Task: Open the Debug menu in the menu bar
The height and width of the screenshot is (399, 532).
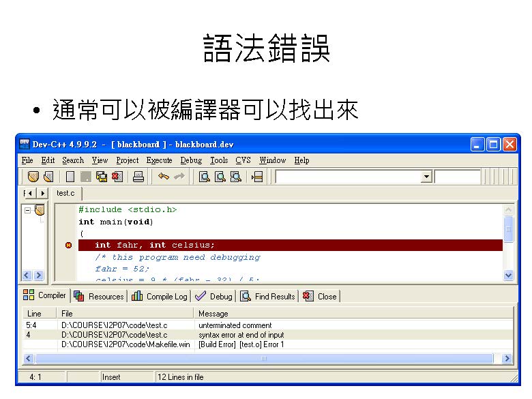Action: tap(191, 160)
